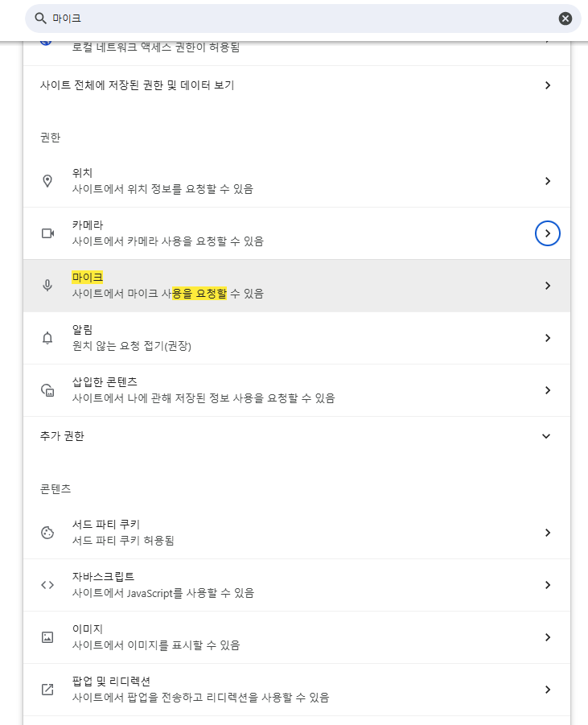
Task: Open the arrow on the 자바스크립트 row
Action: tap(547, 585)
